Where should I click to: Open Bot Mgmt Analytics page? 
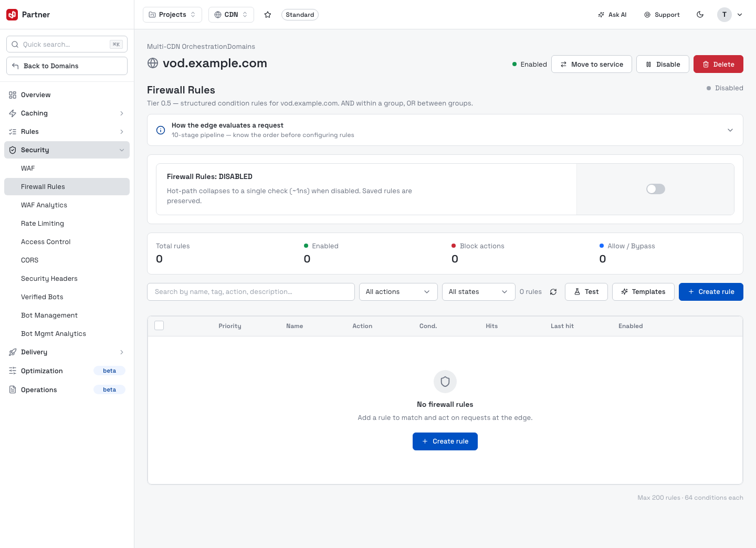click(x=67, y=334)
